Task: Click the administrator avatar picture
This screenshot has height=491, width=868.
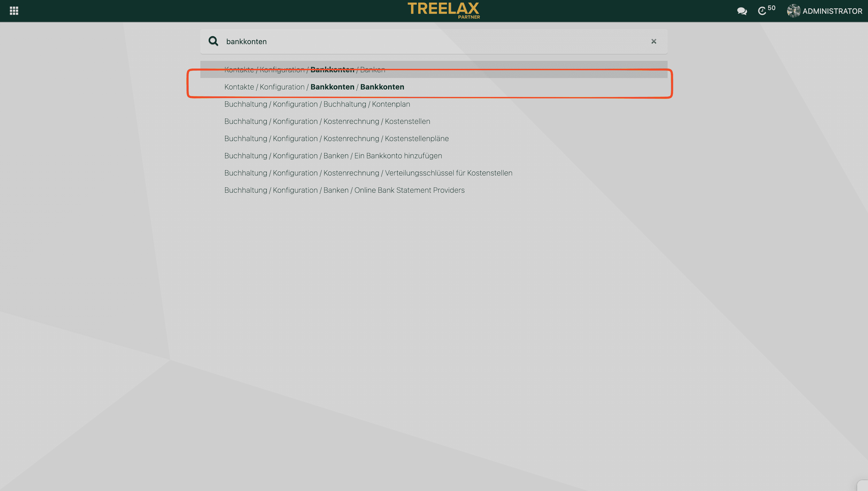Action: pos(793,11)
